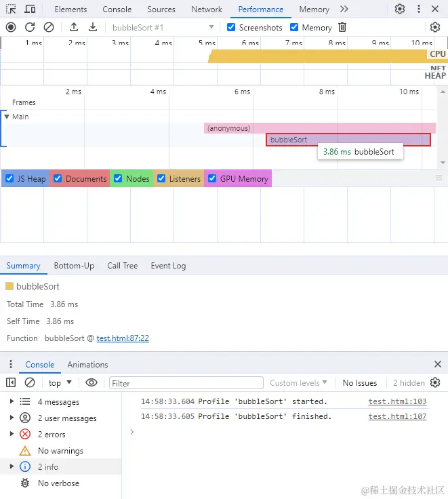448x499 pixels.
Task: Open the Memory tab
Action: click(314, 9)
